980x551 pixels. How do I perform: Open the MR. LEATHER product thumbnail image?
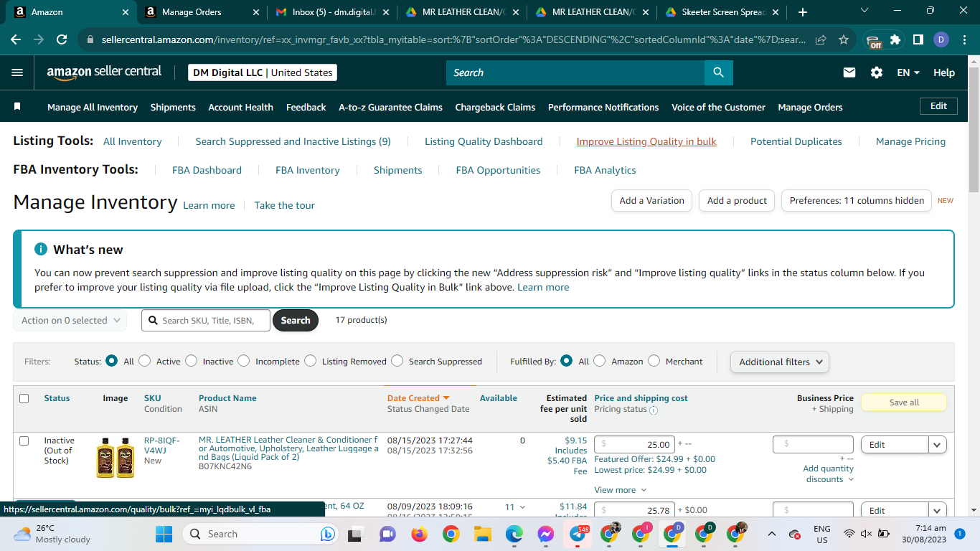click(x=116, y=457)
